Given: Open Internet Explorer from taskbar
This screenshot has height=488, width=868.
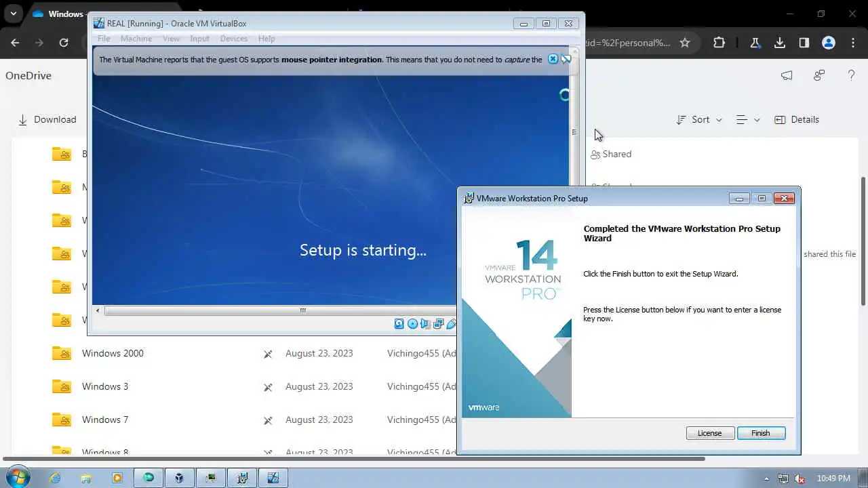Looking at the screenshot, I should [55, 478].
